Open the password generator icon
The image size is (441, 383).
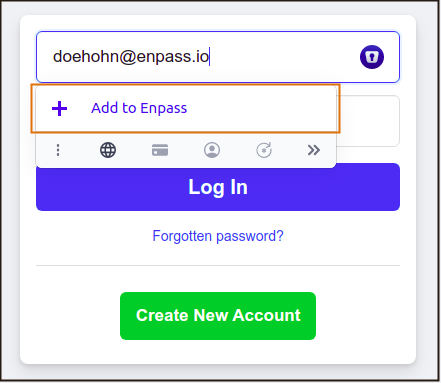[x=264, y=150]
